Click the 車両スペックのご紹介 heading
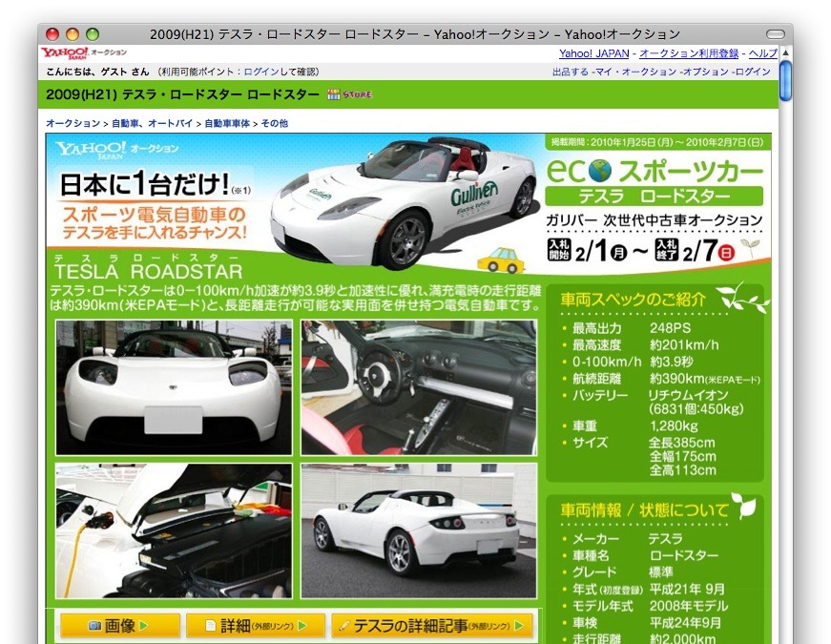 point(634,300)
